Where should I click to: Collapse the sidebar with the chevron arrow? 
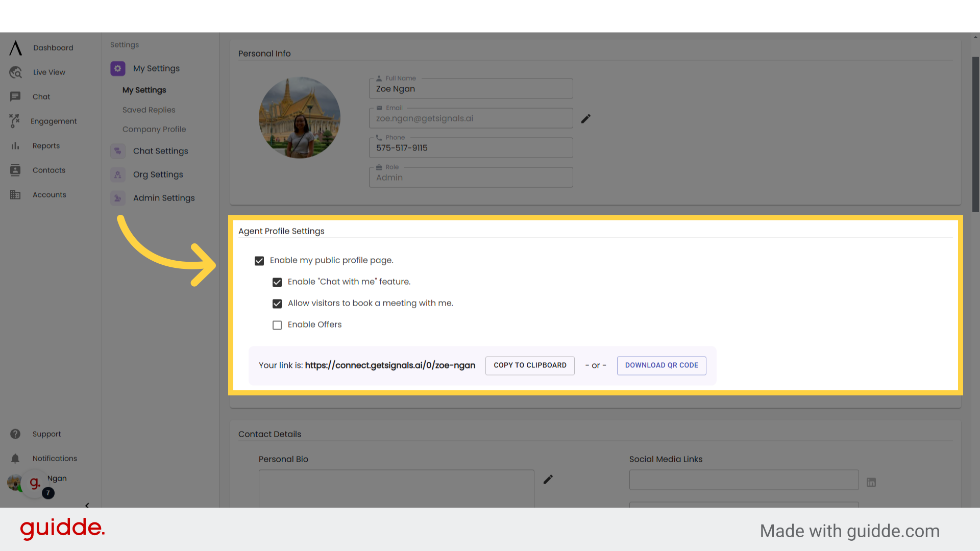click(x=87, y=505)
